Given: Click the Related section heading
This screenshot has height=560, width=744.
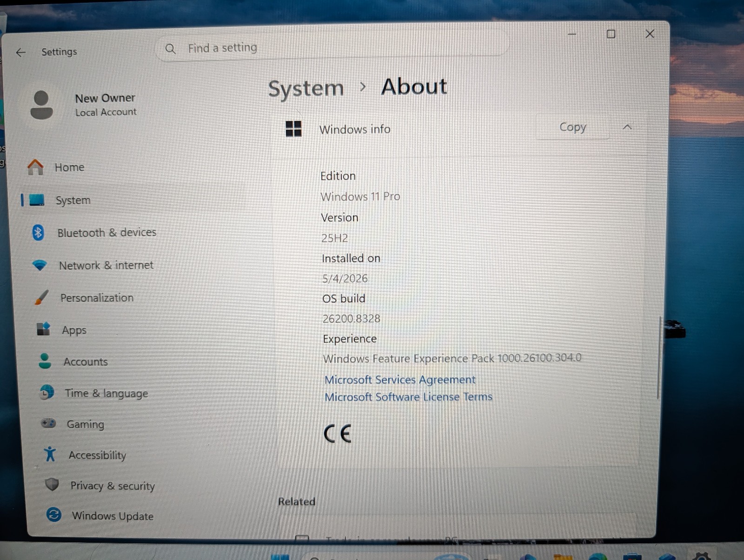Looking at the screenshot, I should pyautogui.click(x=297, y=501).
